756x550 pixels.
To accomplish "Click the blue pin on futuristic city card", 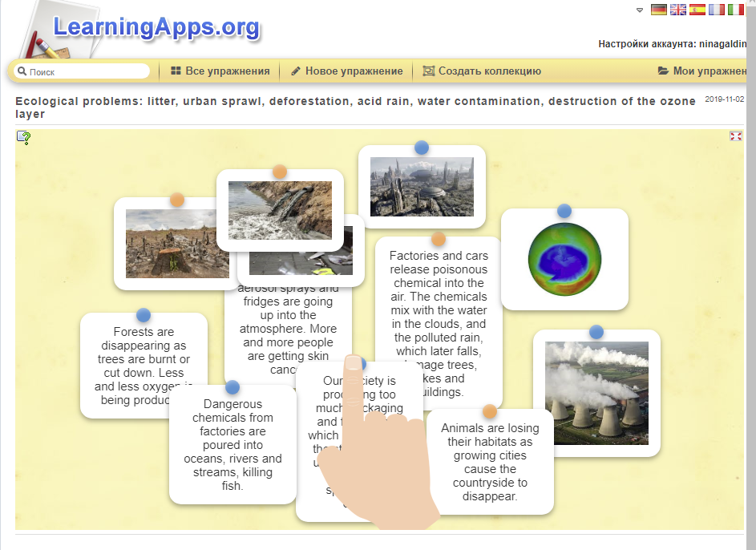I will 422,148.
